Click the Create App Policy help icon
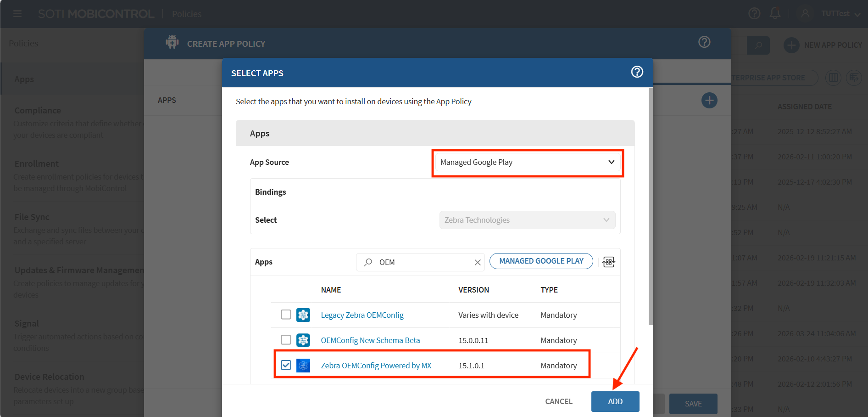Viewport: 868px width, 417px height. 704,42
